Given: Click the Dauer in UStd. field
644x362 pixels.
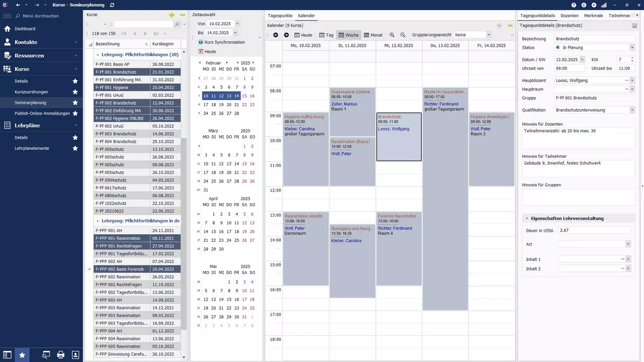Looking at the screenshot, I should point(594,230).
